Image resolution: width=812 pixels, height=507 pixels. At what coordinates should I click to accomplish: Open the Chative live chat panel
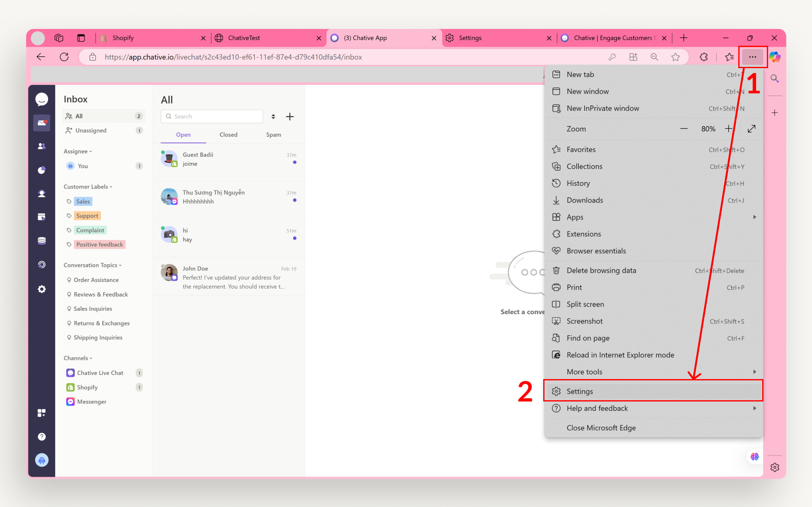(42, 99)
